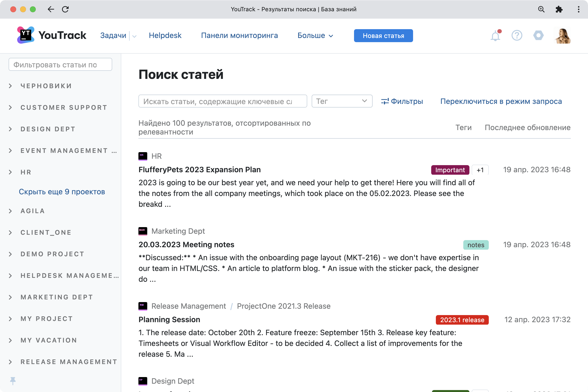This screenshot has height=392, width=588.
Task: Click the Marketing Dept project icon
Action: 143,231
